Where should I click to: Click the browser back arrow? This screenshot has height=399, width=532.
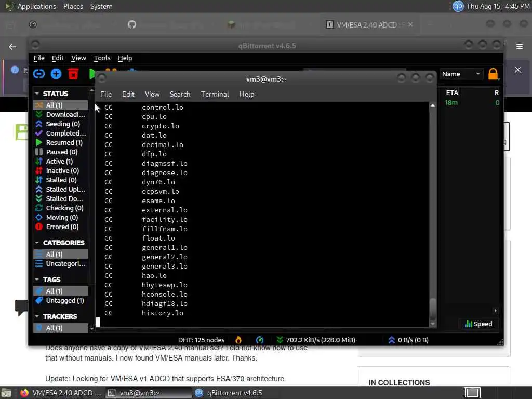click(12, 47)
